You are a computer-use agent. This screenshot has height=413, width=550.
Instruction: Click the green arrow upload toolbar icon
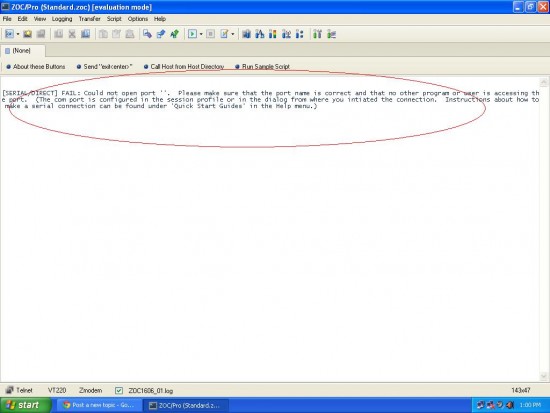pyautogui.click(x=174, y=34)
